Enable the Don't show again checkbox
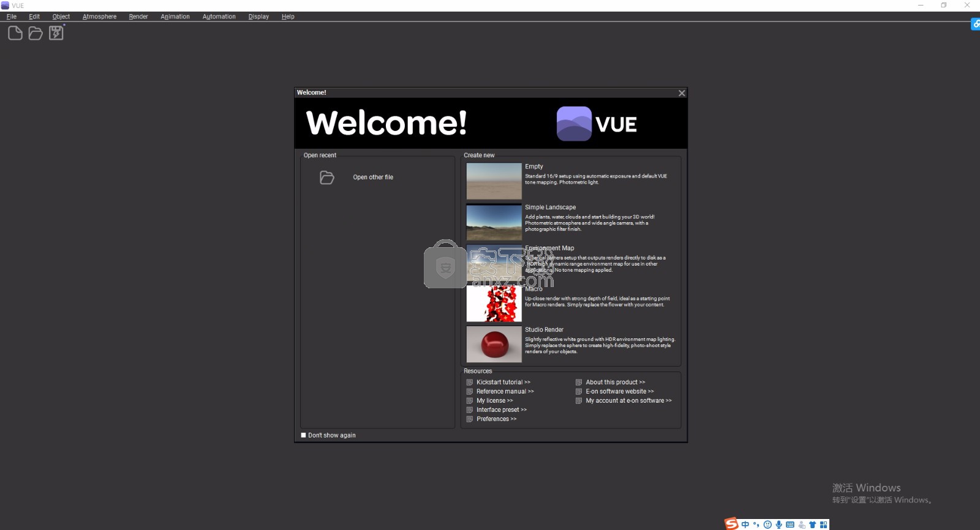980x530 pixels. pyautogui.click(x=303, y=435)
